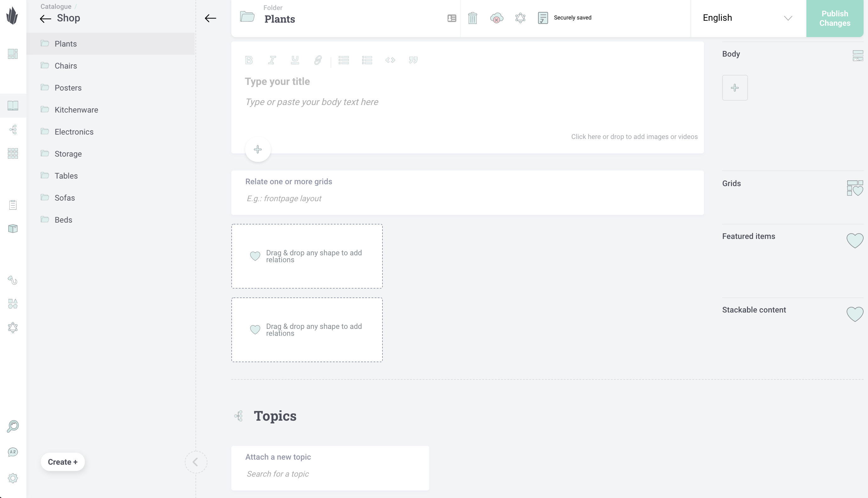
Task: Click the Search for a topic field
Action: [x=330, y=474]
